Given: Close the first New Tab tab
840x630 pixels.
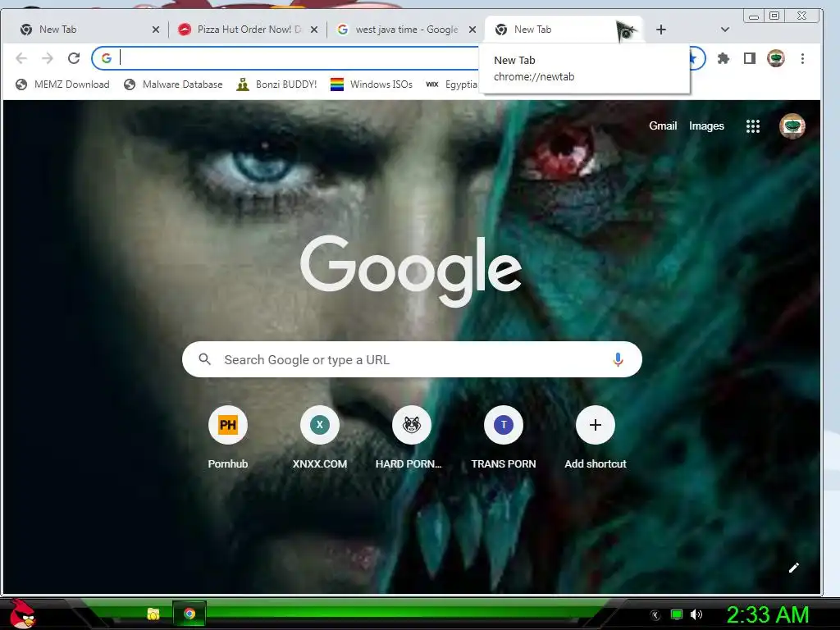Looking at the screenshot, I should [x=156, y=30].
